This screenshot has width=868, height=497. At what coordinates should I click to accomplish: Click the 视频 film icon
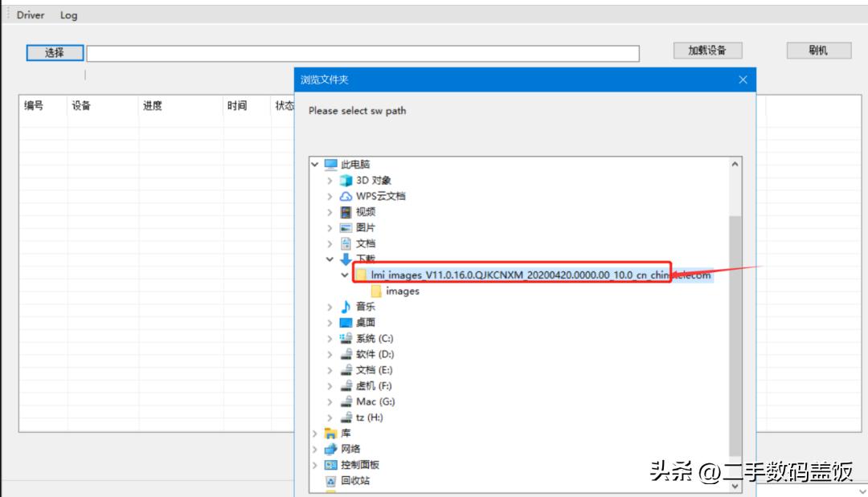click(346, 212)
